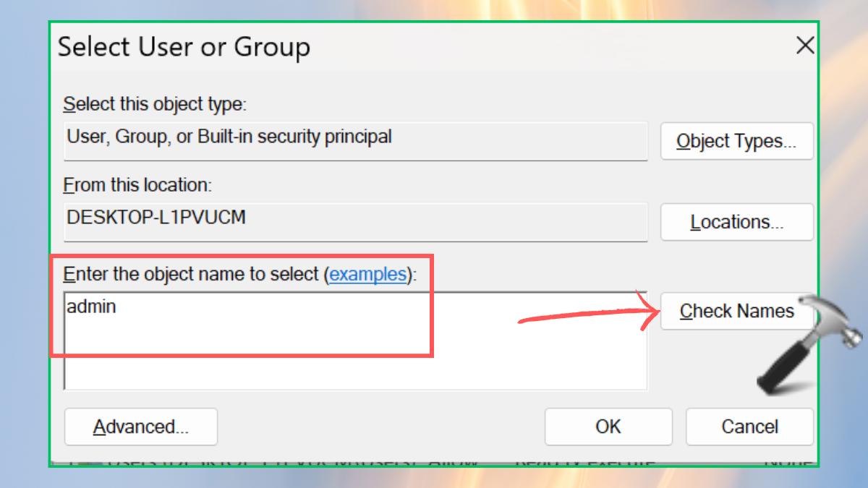Place cursor after the admin text
Screen dimensions: 868x488
pyautogui.click(x=118, y=307)
